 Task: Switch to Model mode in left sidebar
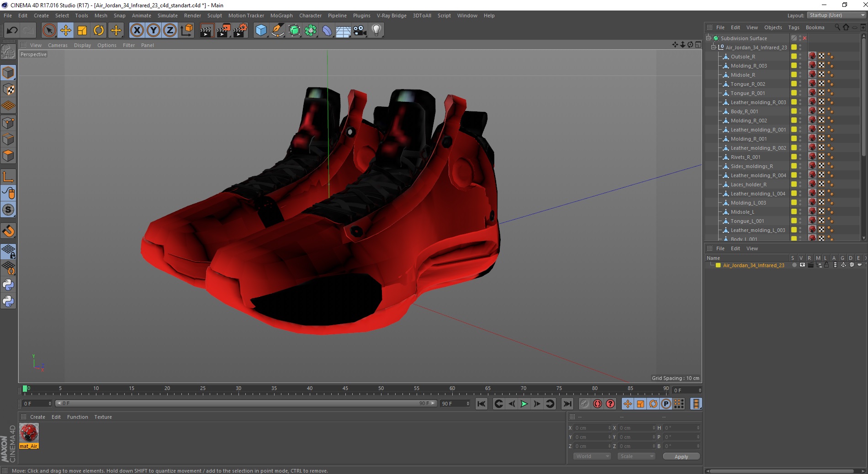click(8, 73)
